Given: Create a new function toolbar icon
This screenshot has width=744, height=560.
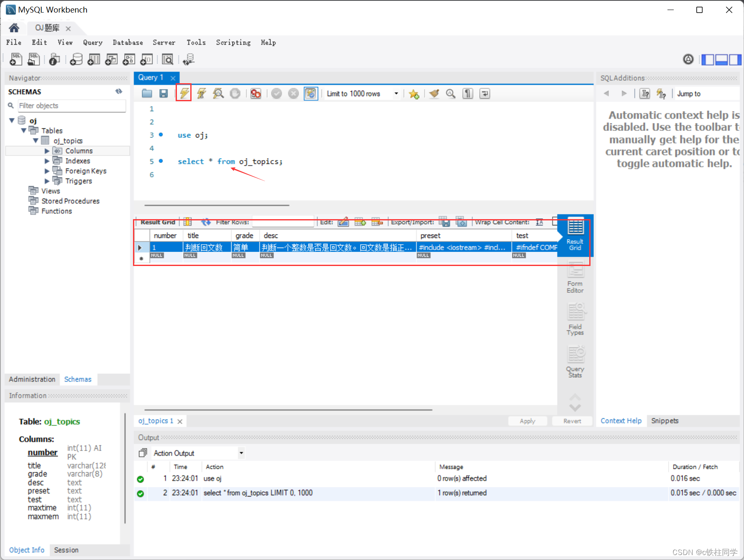Looking at the screenshot, I should click(x=146, y=59).
